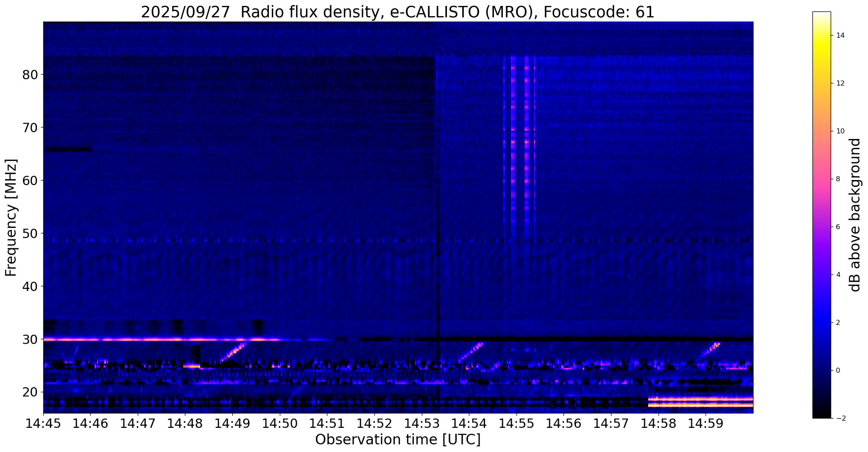The width and height of the screenshot is (868, 452).
Task: Click the 60 MHz frequency tick label
Action: (30, 180)
